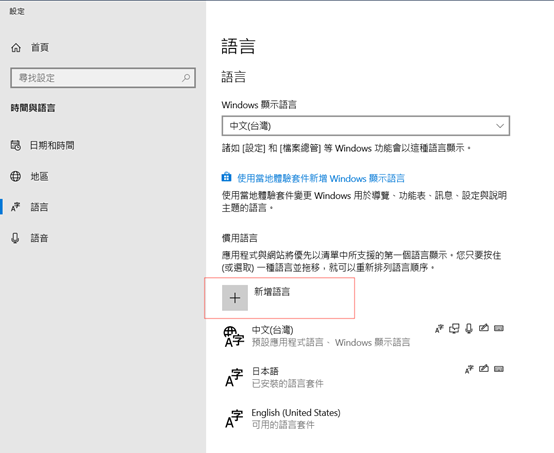The width and height of the screenshot is (554, 453).
Task: Click the display language icon on 中文(台灣) row
Action: pos(439,329)
